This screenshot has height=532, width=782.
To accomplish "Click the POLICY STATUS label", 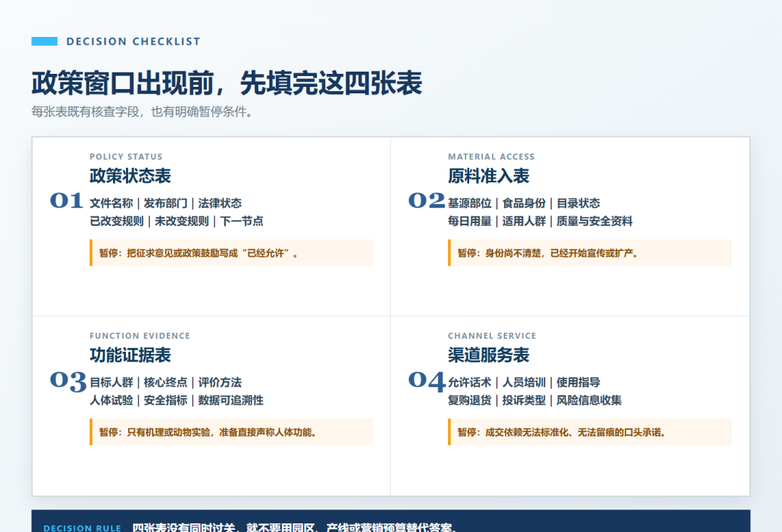I will tap(126, 156).
